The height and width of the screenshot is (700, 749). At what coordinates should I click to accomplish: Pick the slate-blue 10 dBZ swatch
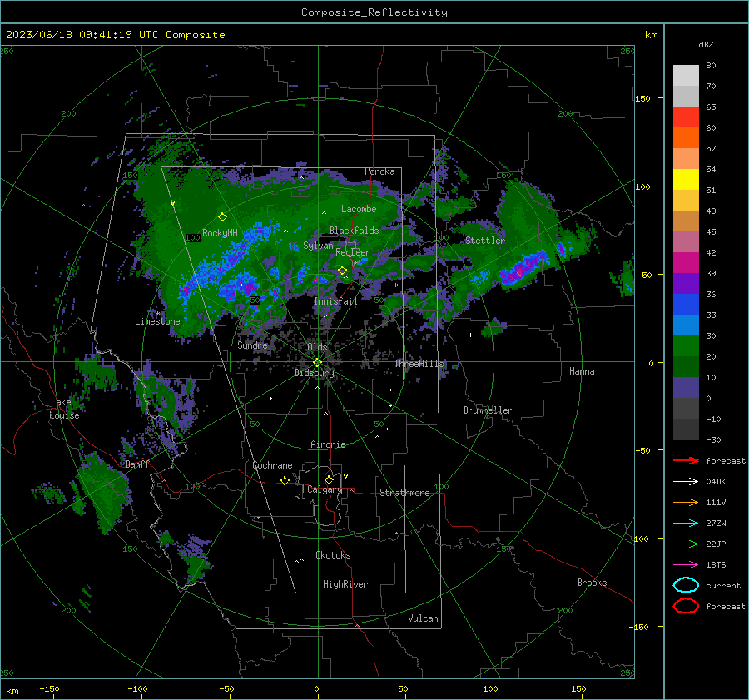[x=686, y=388]
